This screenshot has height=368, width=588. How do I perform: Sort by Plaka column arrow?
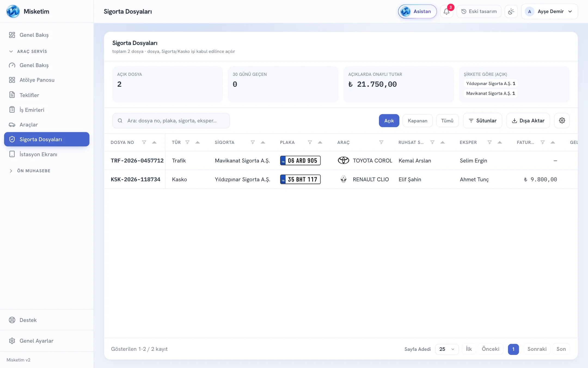click(x=320, y=142)
